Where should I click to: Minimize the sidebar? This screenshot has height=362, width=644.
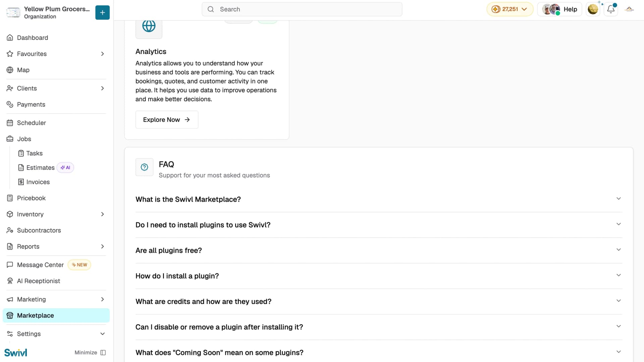coord(90,353)
